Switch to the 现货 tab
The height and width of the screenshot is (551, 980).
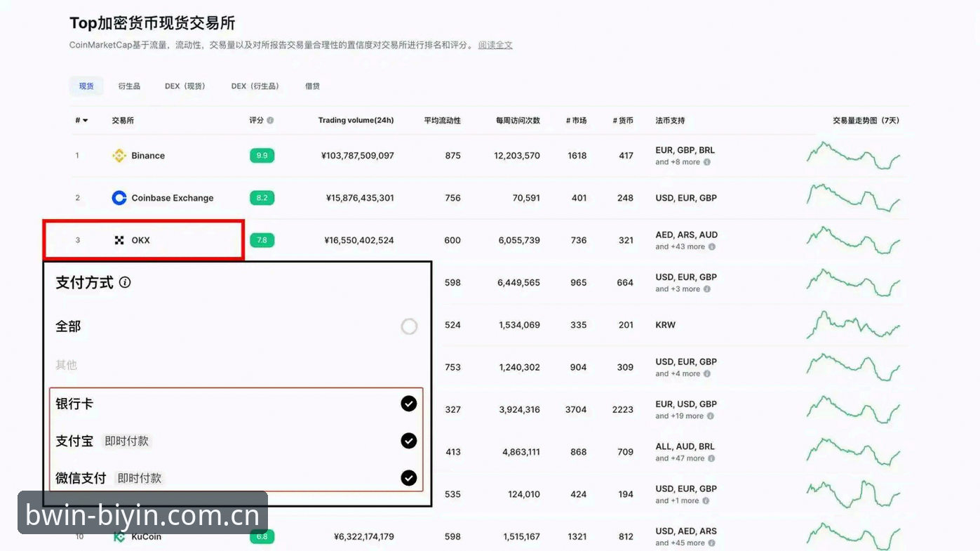click(86, 86)
